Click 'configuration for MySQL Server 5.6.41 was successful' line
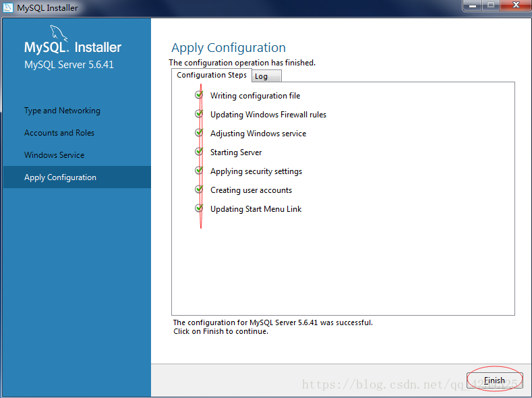532x398 pixels. [273, 322]
